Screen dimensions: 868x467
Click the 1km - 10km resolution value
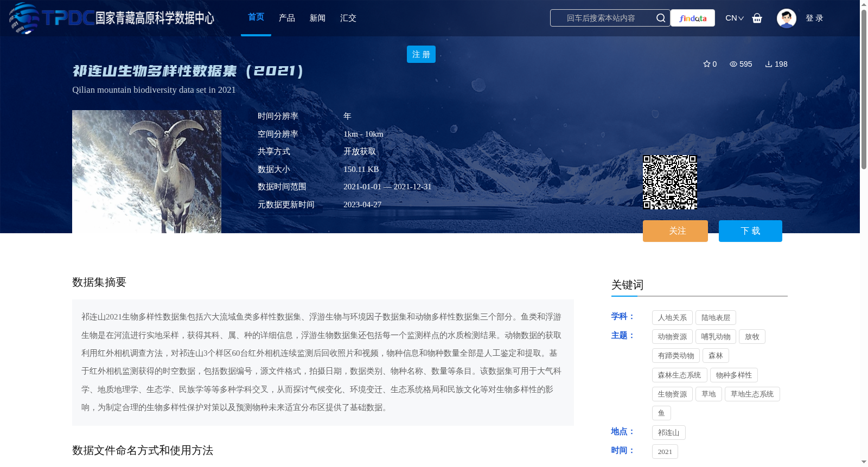pyautogui.click(x=363, y=134)
